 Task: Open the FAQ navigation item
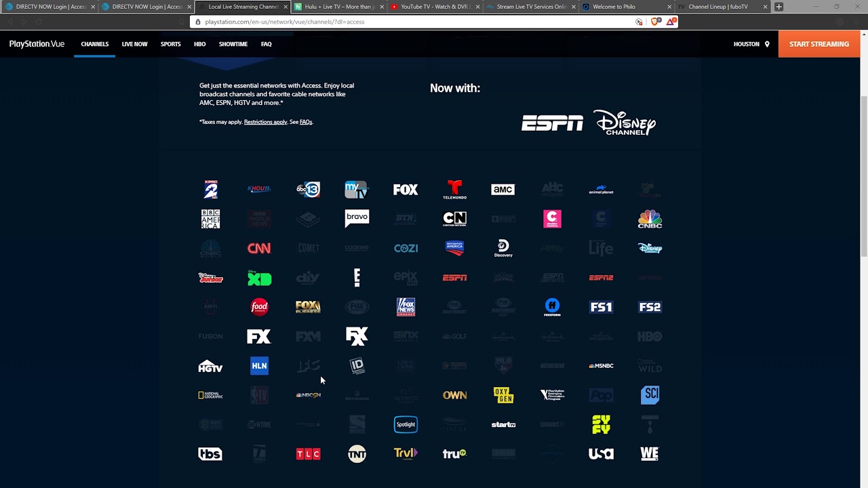tap(267, 44)
